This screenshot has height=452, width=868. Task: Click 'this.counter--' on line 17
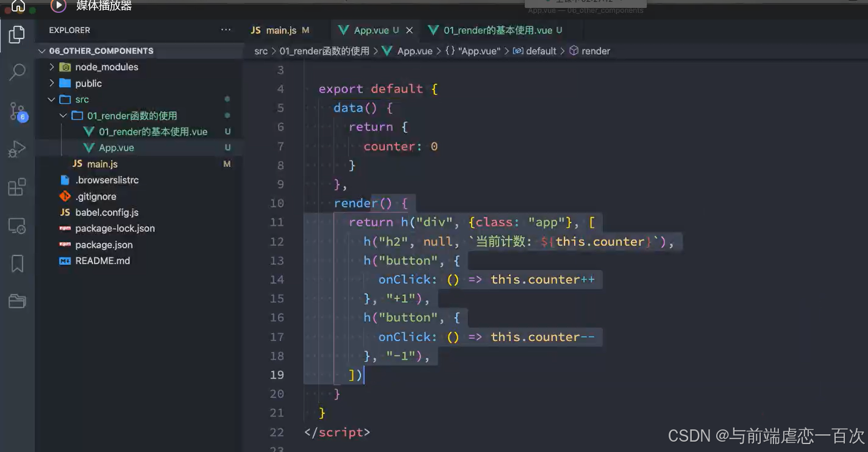(x=542, y=337)
